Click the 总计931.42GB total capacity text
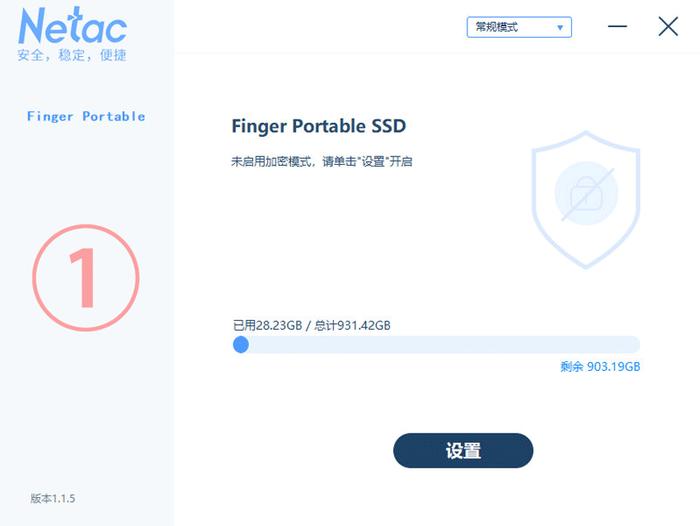The height and width of the screenshot is (526, 700). (x=352, y=326)
